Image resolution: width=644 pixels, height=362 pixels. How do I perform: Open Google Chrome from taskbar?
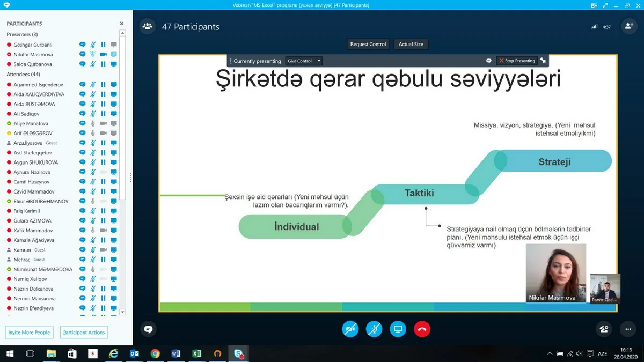[155, 354]
